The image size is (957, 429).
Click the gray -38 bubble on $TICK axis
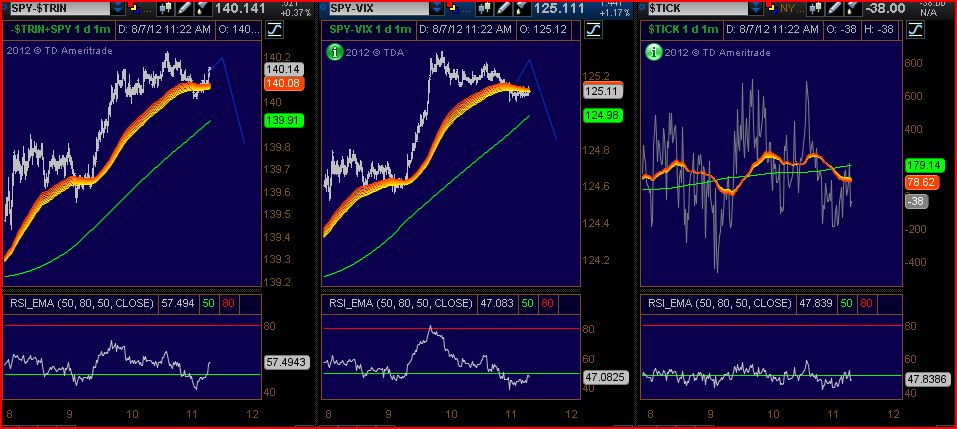pos(917,201)
